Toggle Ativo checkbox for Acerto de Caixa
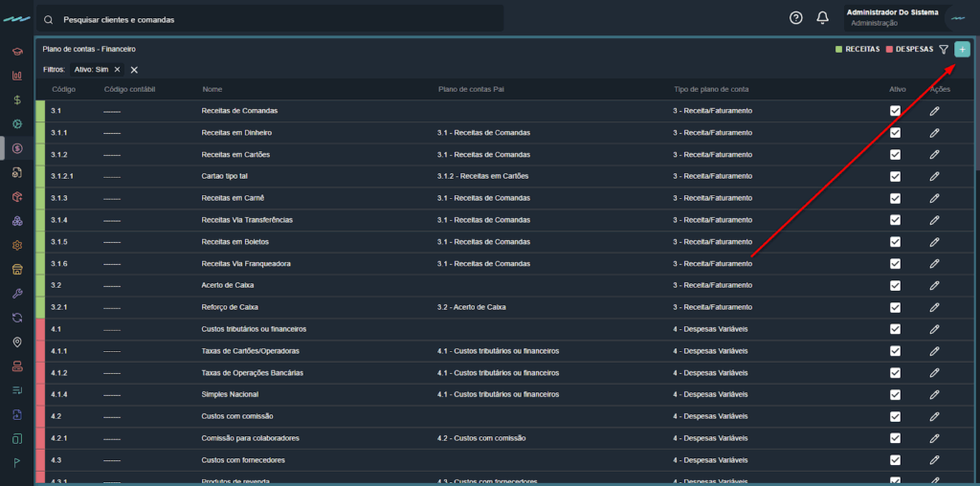 coord(895,285)
